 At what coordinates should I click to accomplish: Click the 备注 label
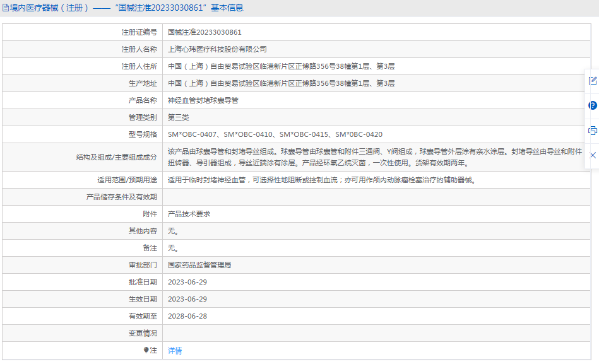pos(150,248)
